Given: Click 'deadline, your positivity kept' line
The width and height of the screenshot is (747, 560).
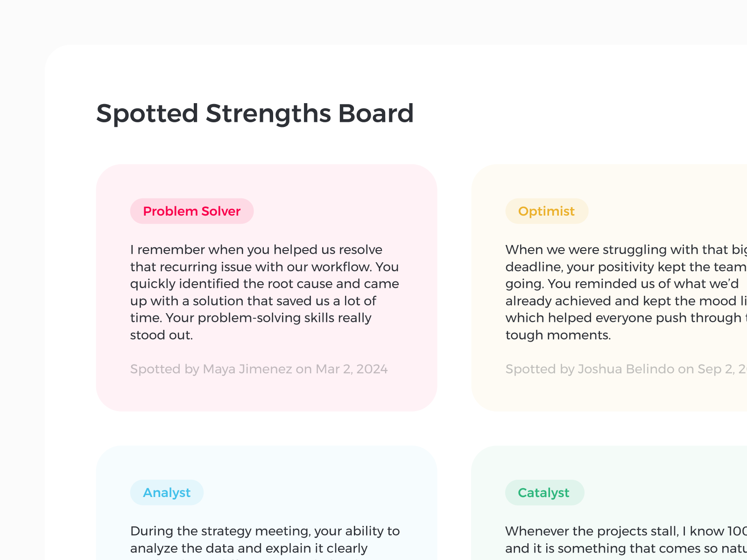Looking at the screenshot, I should [626, 267].
